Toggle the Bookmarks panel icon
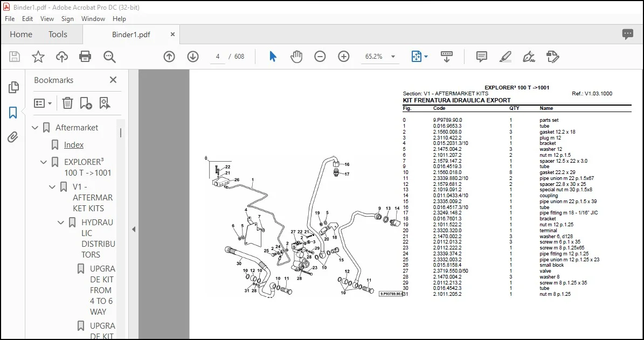The image size is (644, 340). [x=13, y=113]
